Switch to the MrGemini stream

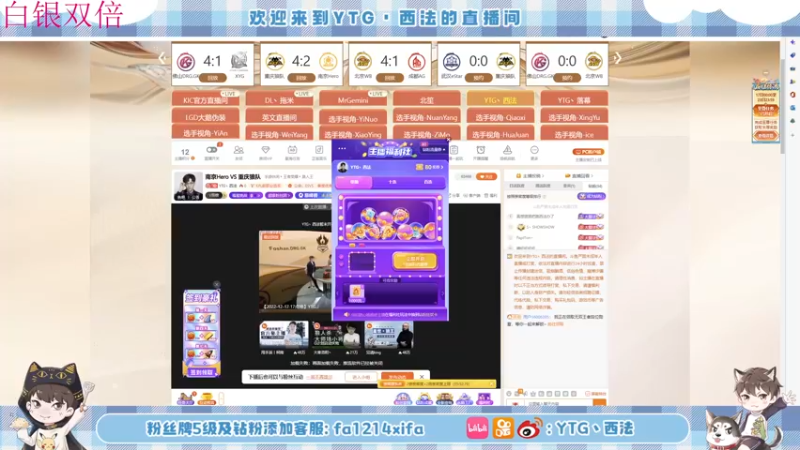[x=353, y=99]
